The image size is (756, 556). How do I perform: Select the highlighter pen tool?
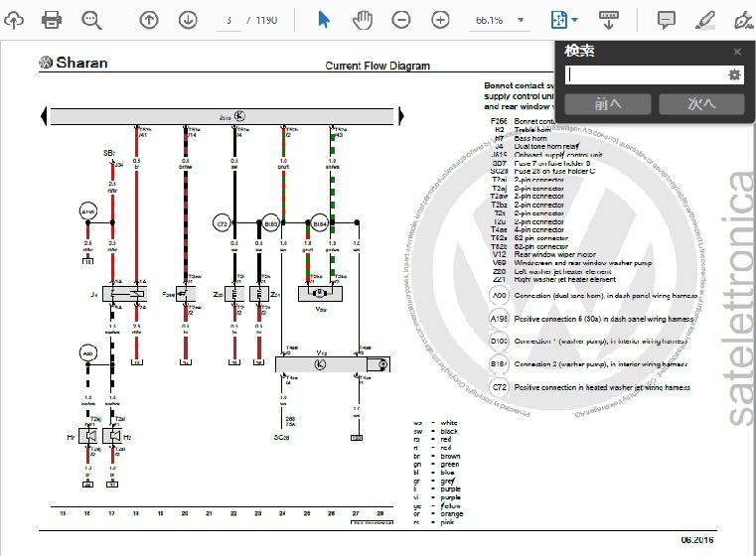(x=705, y=20)
